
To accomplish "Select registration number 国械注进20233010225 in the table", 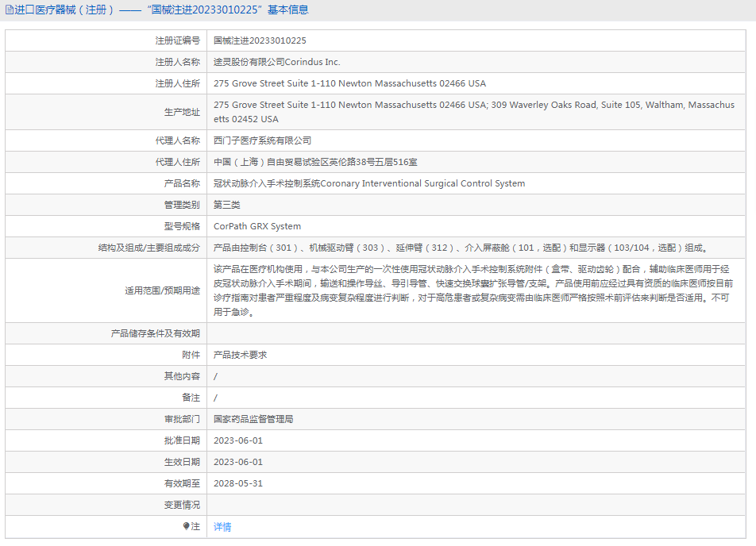I will (260, 40).
